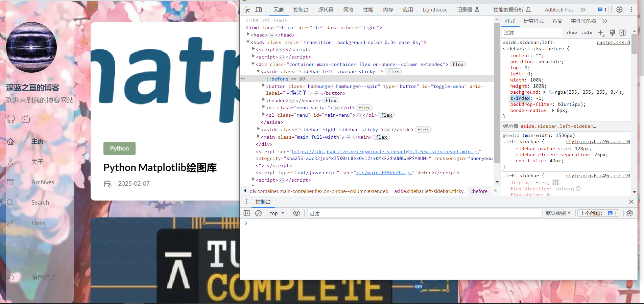Open the top context dropdown
This screenshot has height=304, width=644.
coord(277,213)
